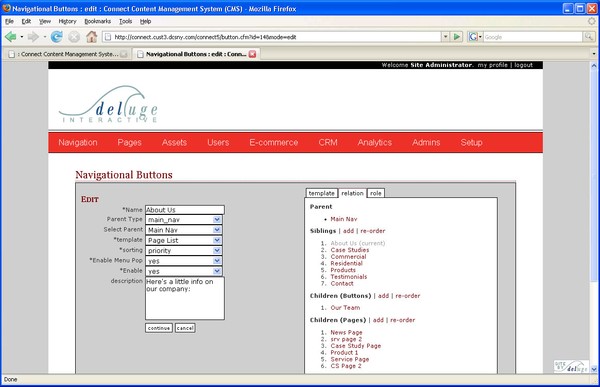
Task: Click the description text area
Action: tap(185, 298)
